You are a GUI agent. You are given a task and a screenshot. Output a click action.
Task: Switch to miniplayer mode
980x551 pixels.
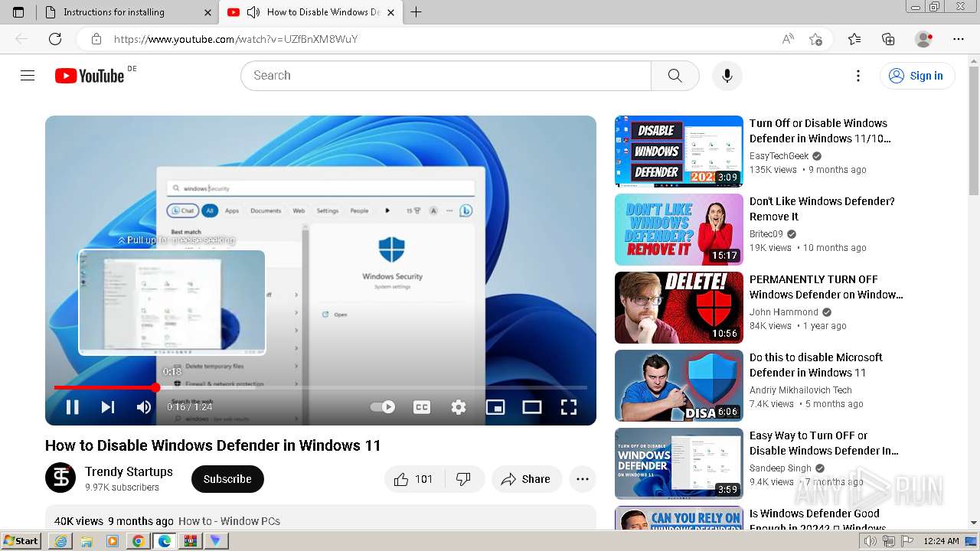point(495,407)
